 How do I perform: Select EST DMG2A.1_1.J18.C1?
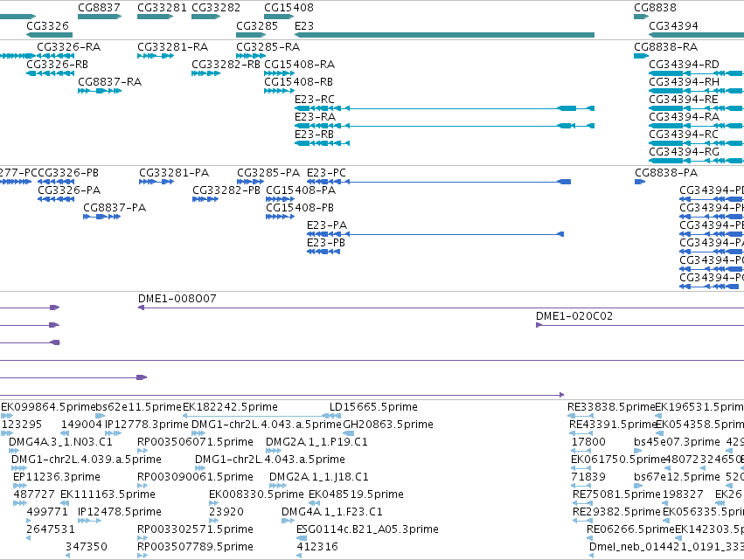point(277,486)
